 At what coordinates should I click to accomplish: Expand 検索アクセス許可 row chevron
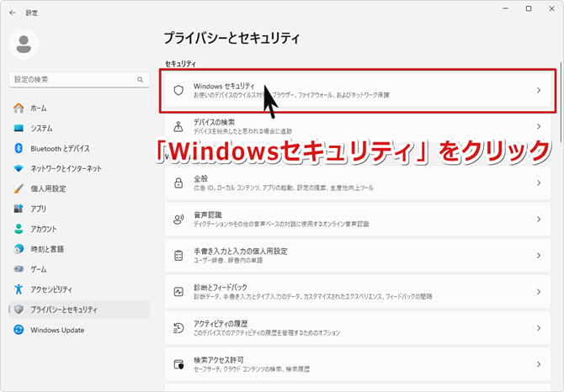click(539, 364)
